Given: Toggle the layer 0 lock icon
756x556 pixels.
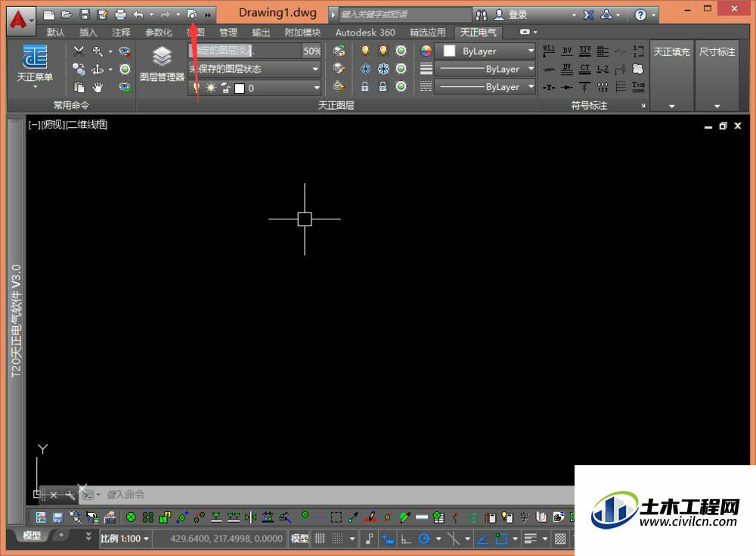Looking at the screenshot, I should [225, 88].
